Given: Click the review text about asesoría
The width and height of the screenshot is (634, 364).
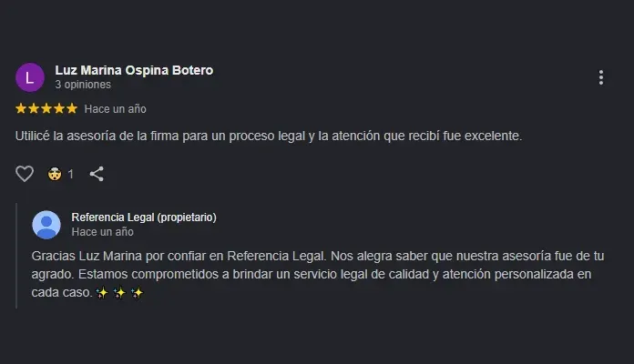Looking at the screenshot, I should point(269,136).
